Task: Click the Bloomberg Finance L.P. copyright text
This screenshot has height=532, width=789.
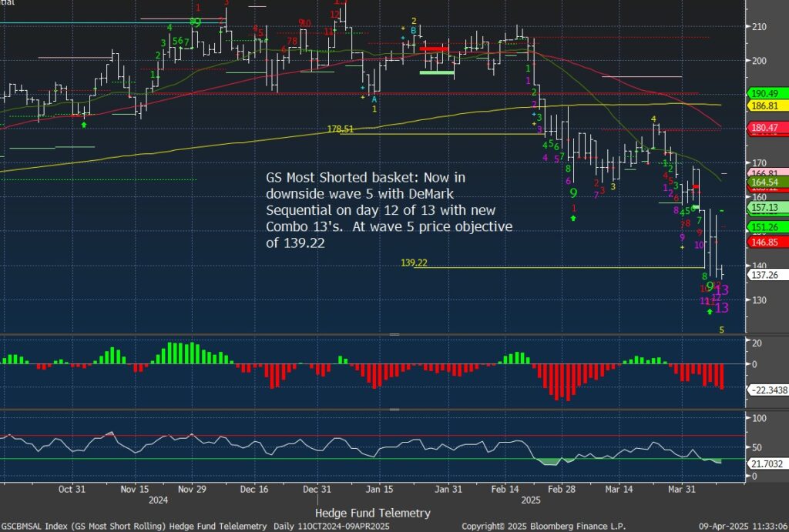Action: [x=543, y=526]
